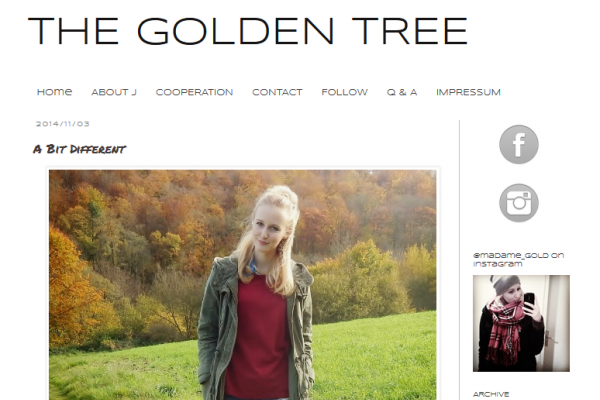
Task: Click The Golden Tree blog header
Action: 248,31
